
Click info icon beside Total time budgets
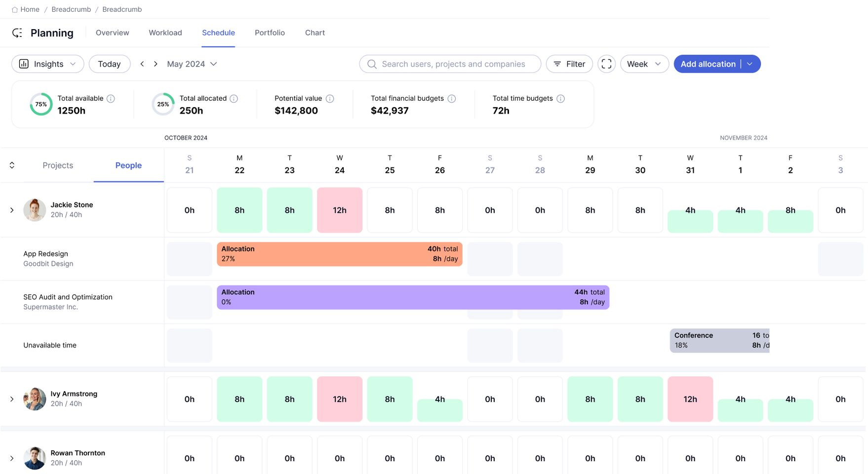[560, 99]
